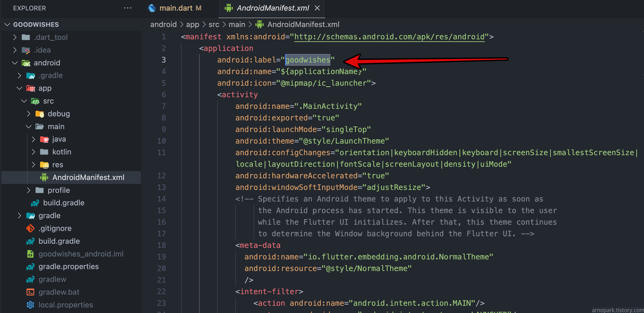Select the AndroidManifest.xml editor tab

(272, 8)
